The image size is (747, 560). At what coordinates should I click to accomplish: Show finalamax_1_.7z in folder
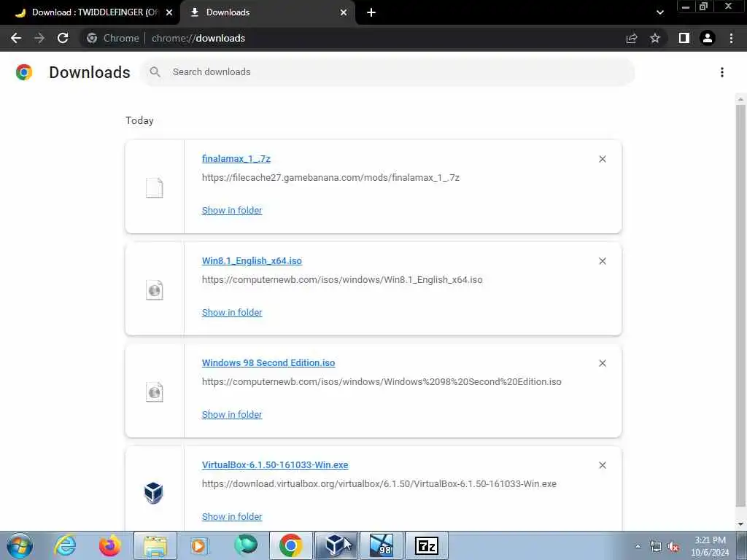click(x=231, y=210)
